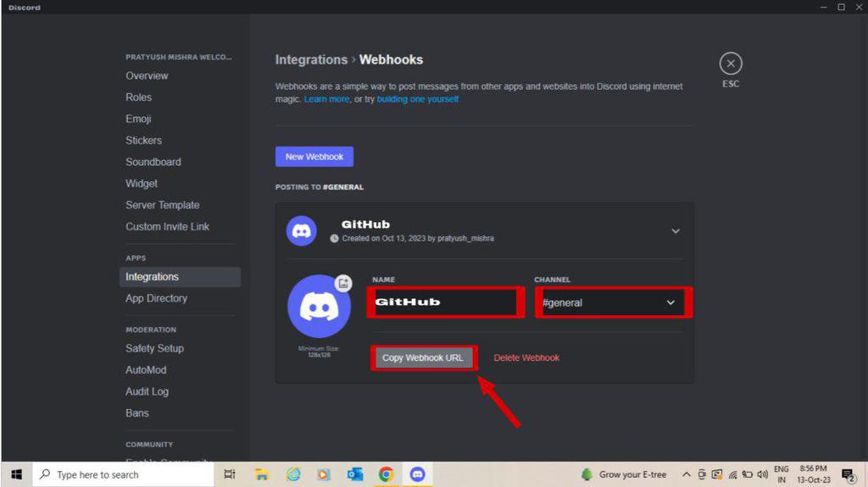Open Safety Setup

154,349
